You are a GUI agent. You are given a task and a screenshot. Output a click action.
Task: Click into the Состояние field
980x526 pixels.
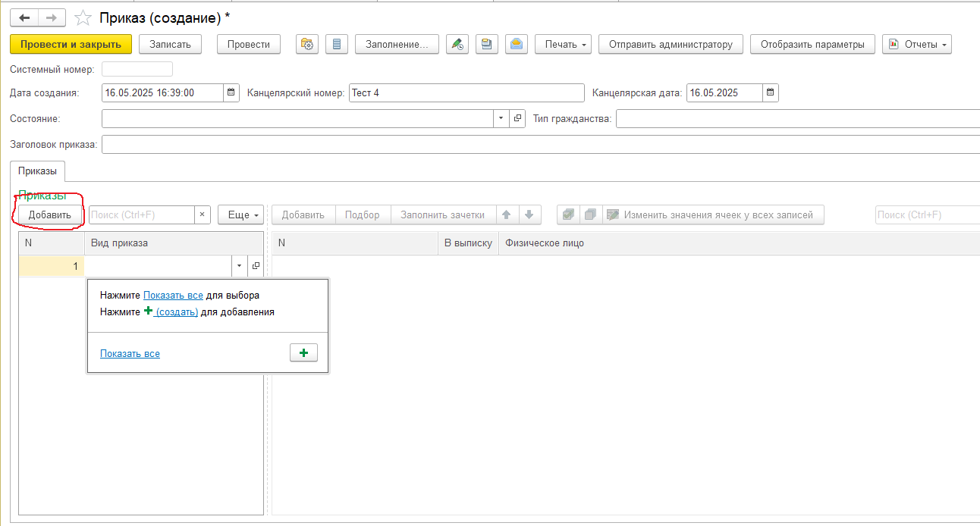(298, 119)
